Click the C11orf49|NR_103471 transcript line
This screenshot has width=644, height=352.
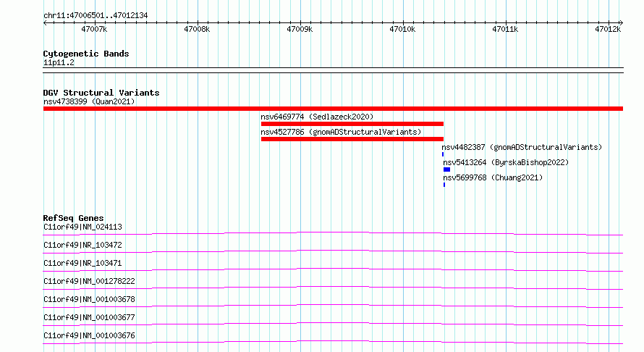click(333, 269)
